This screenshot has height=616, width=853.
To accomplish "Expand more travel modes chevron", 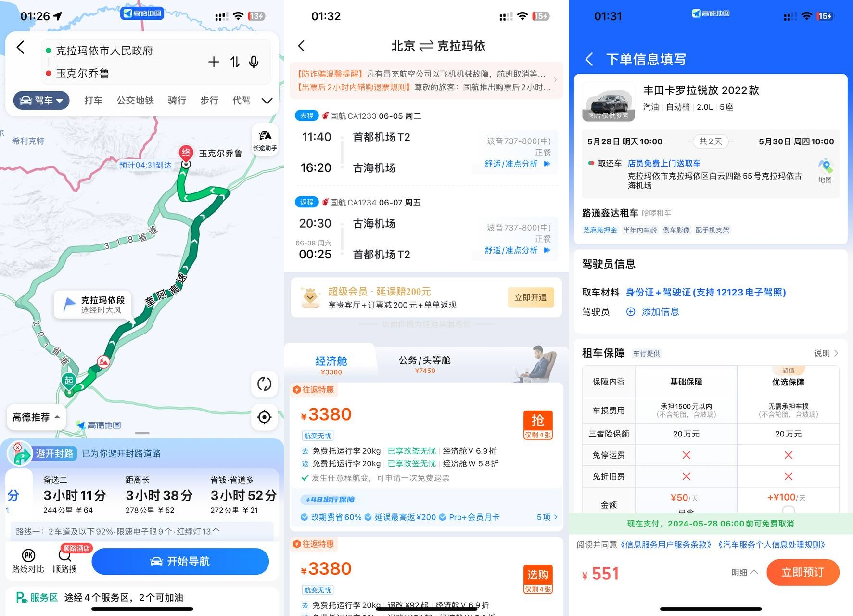I will 267,101.
